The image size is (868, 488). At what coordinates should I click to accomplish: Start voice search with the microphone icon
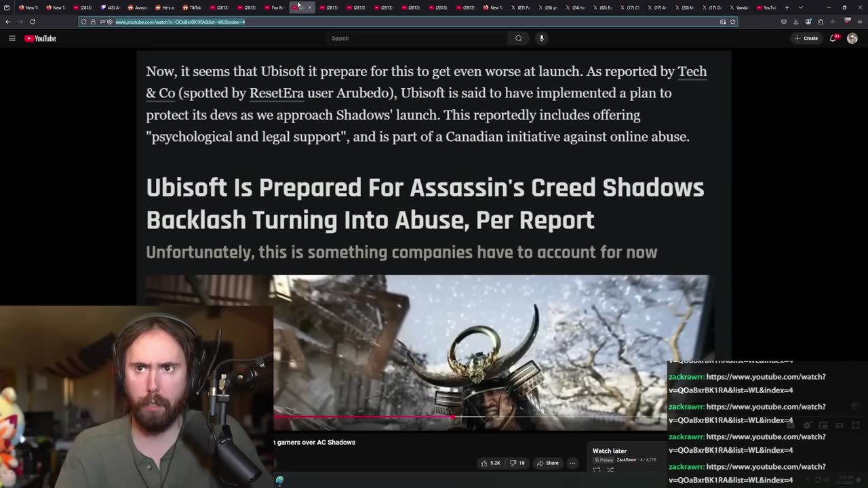(x=542, y=39)
